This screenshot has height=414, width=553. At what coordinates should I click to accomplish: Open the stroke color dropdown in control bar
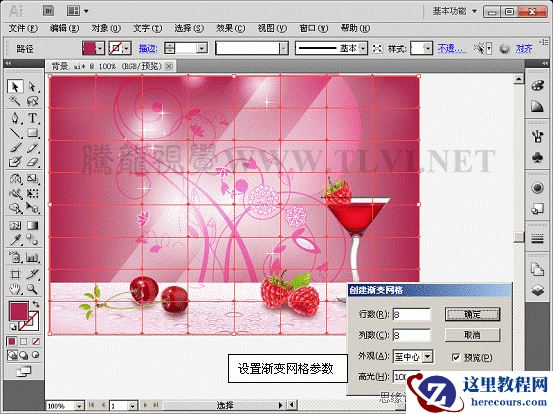[127, 48]
